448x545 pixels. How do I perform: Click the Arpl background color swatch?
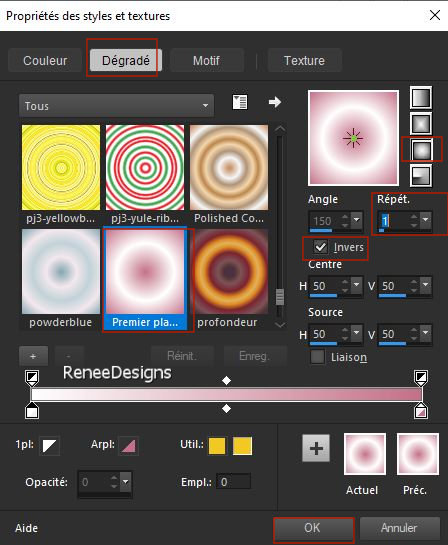pyautogui.click(x=128, y=446)
